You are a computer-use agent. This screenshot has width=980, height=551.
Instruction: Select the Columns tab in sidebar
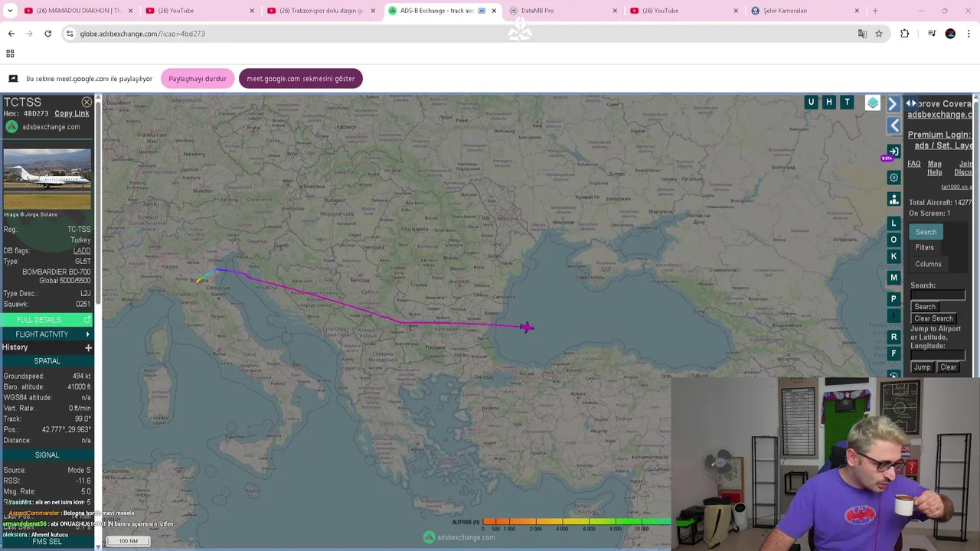pos(928,264)
